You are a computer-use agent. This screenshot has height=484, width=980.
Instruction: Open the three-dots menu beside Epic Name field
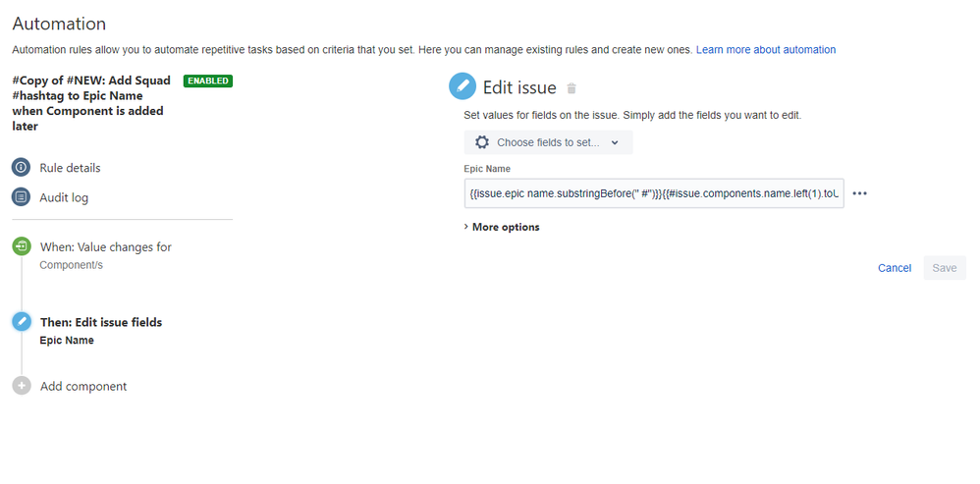860,193
